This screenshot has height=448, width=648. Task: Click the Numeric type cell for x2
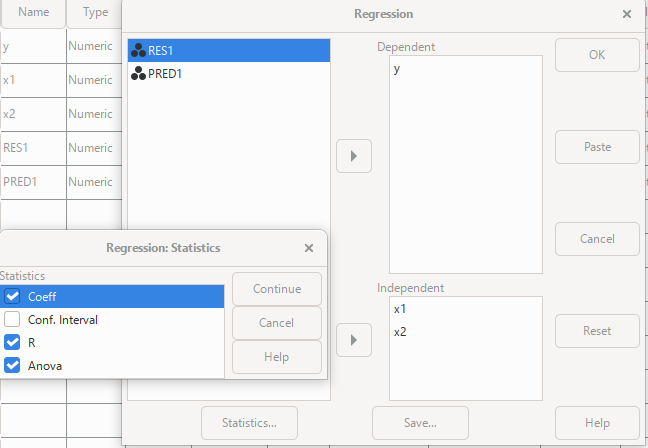point(94,114)
